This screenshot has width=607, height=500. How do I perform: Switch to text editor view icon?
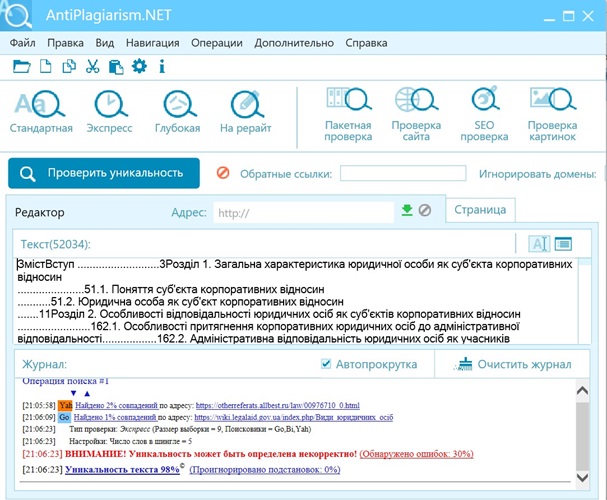click(539, 244)
